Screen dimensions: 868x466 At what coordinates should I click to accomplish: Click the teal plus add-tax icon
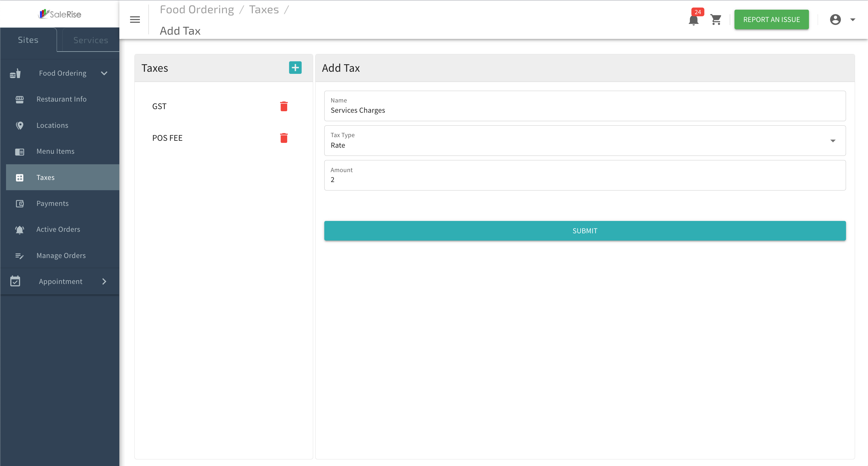(295, 68)
